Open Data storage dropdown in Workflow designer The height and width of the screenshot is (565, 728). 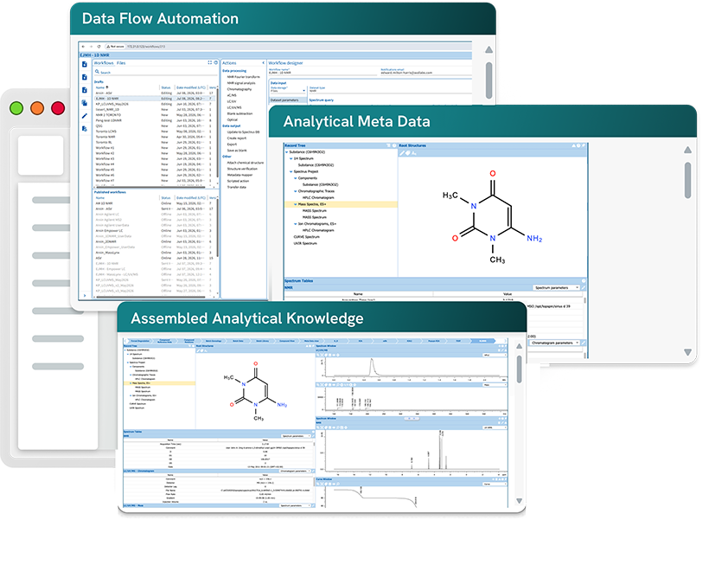(288, 91)
